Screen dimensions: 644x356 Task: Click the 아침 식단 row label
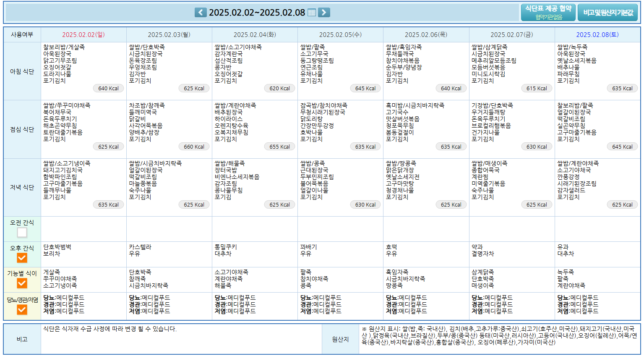tap(22, 71)
